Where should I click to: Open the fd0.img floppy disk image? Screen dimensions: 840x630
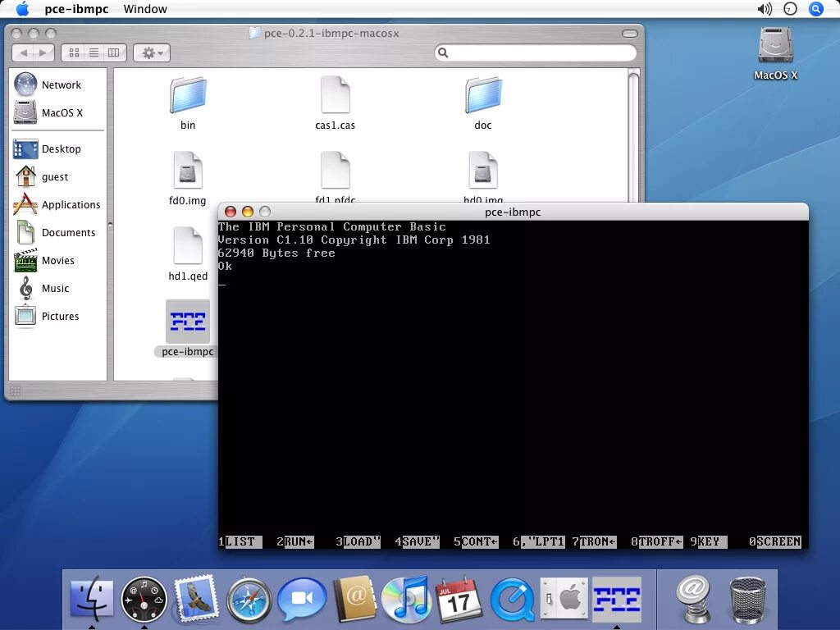click(x=188, y=168)
